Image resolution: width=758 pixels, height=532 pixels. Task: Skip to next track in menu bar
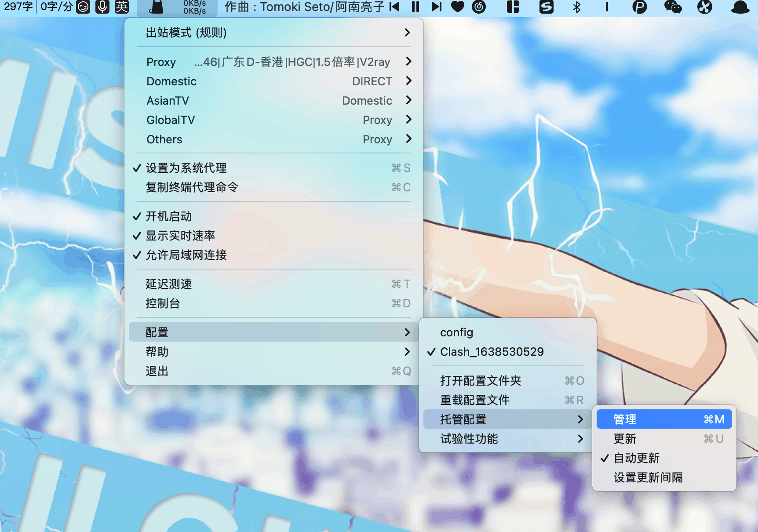436,7
